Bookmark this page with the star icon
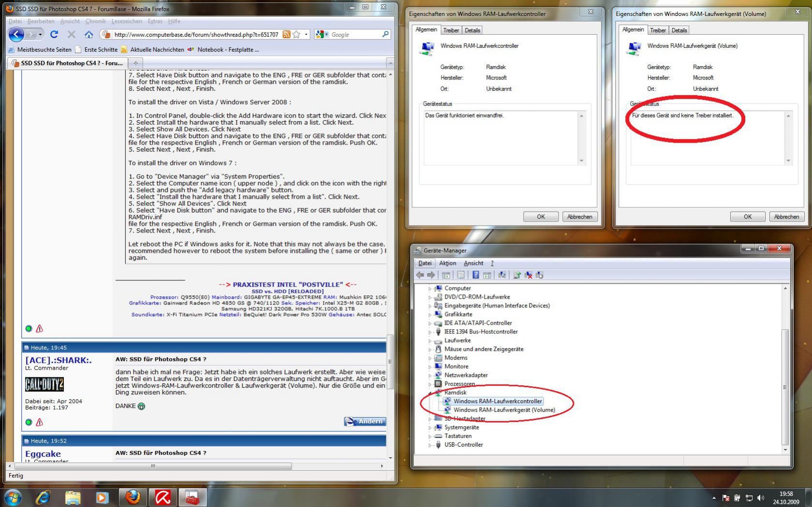 (x=296, y=34)
